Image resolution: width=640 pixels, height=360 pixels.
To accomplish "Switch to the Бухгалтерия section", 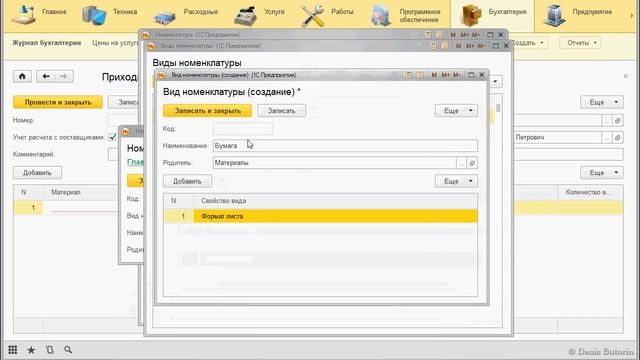I will tap(492, 16).
